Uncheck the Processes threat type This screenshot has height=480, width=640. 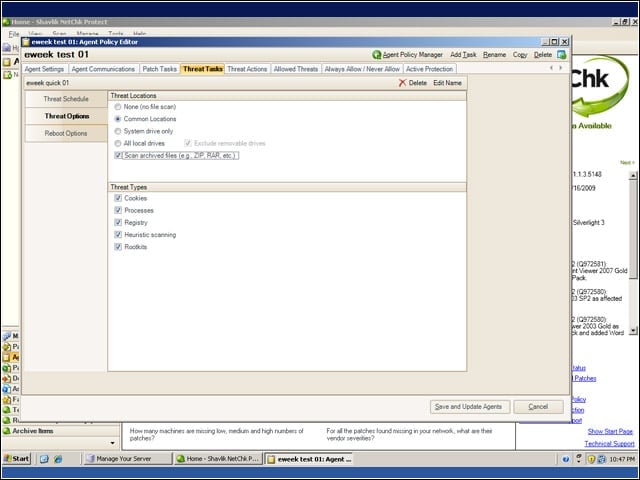(118, 210)
